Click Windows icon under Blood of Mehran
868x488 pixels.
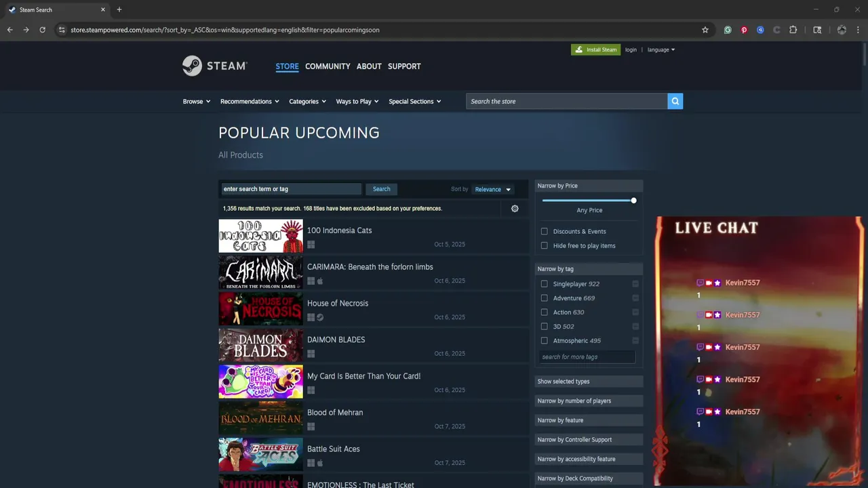311,427
